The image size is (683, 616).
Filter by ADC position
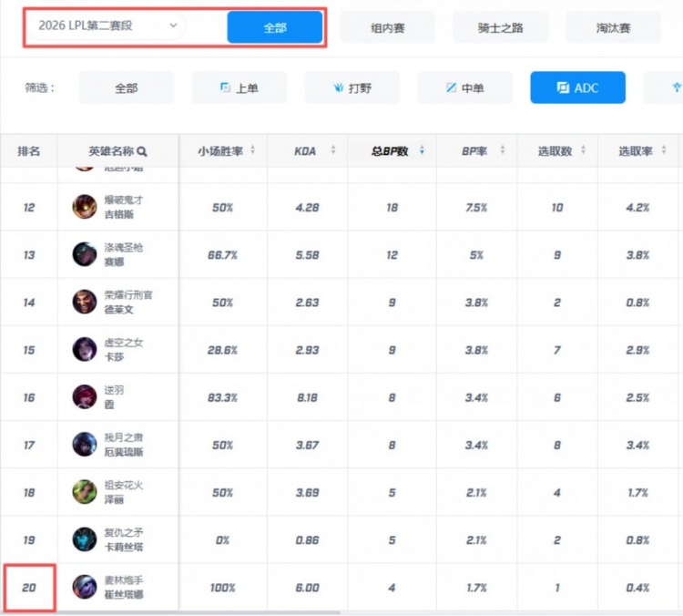coord(577,87)
